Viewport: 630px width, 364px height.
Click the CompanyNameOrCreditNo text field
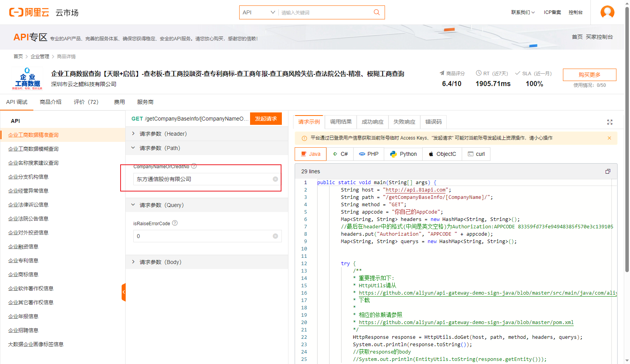pyautogui.click(x=207, y=179)
